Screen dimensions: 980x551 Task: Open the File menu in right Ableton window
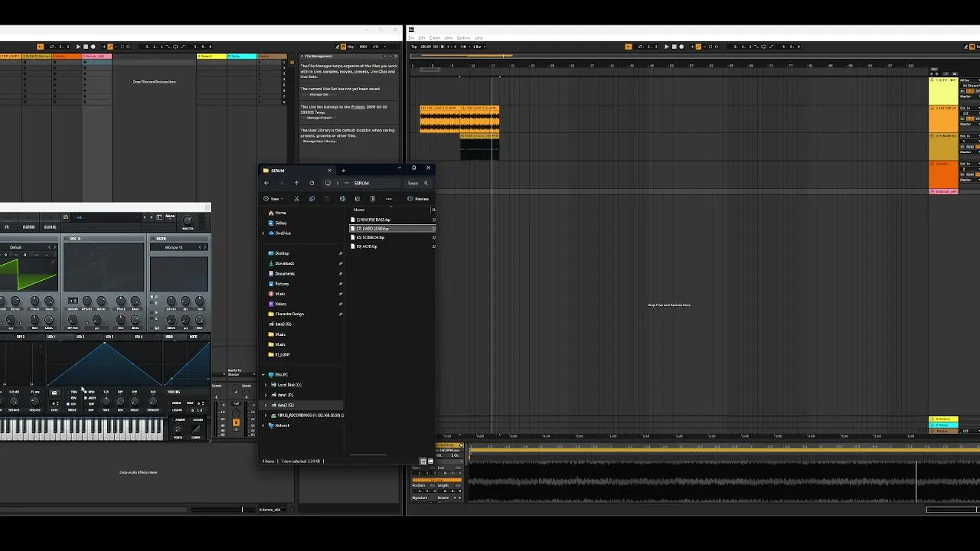point(411,37)
